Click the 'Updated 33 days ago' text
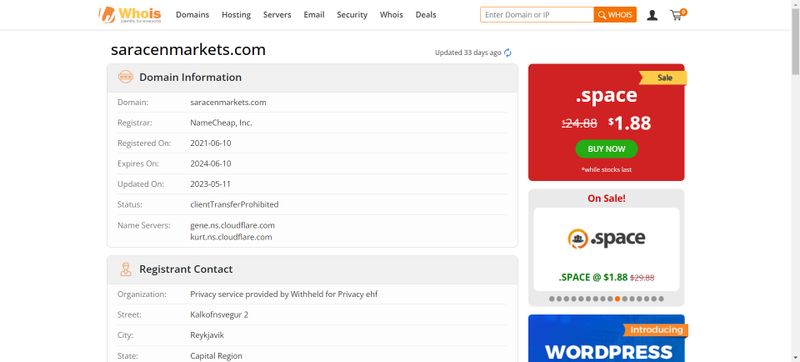Image resolution: width=800 pixels, height=362 pixels. click(468, 53)
